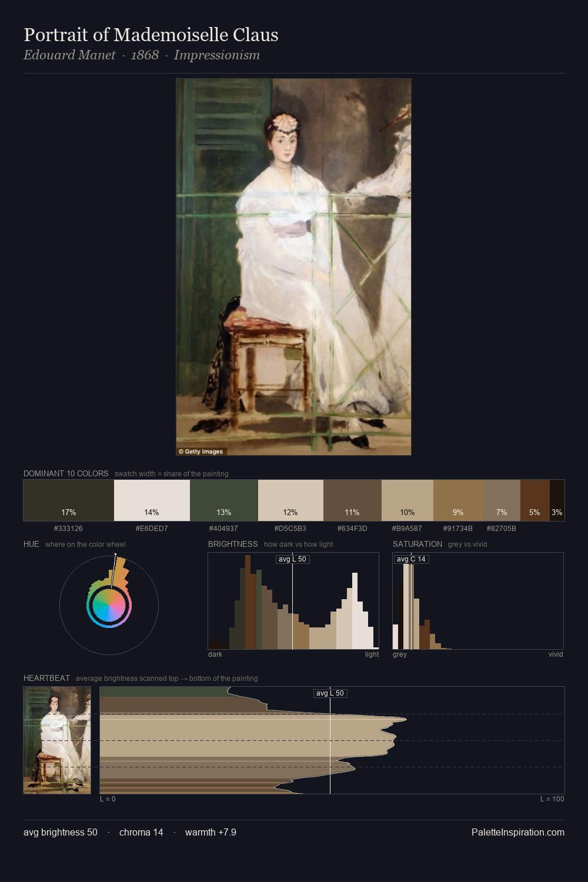The width and height of the screenshot is (588, 882).
Task: Click the avg L 50 marker in the heartbeat chart
Action: 330,693
